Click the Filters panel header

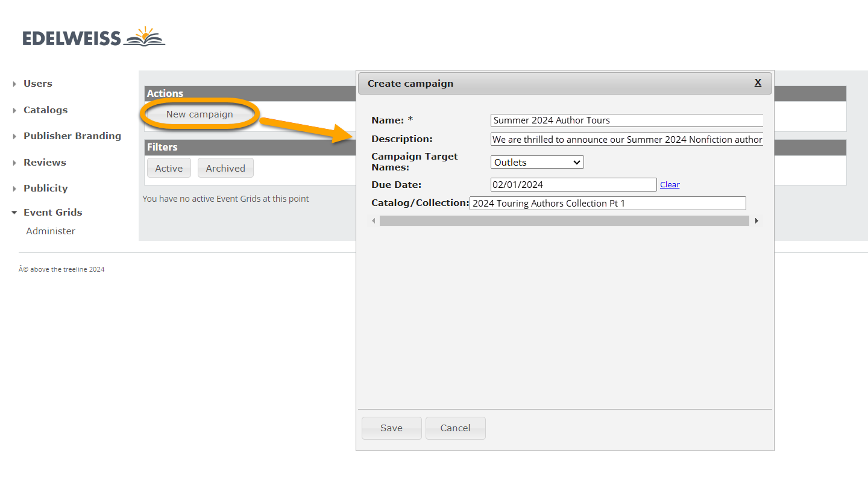pyautogui.click(x=250, y=147)
